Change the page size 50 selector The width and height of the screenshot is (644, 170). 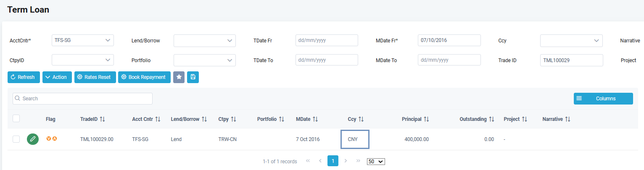[x=376, y=161]
